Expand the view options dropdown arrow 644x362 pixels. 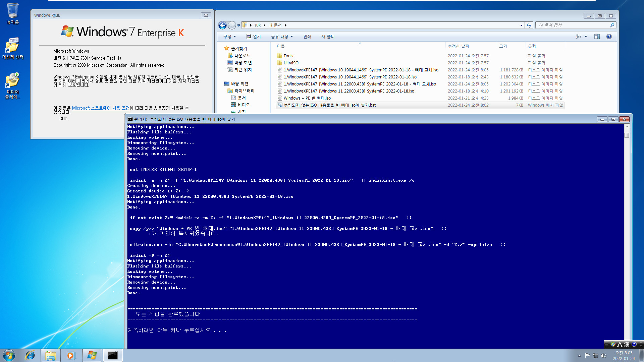pos(586,37)
